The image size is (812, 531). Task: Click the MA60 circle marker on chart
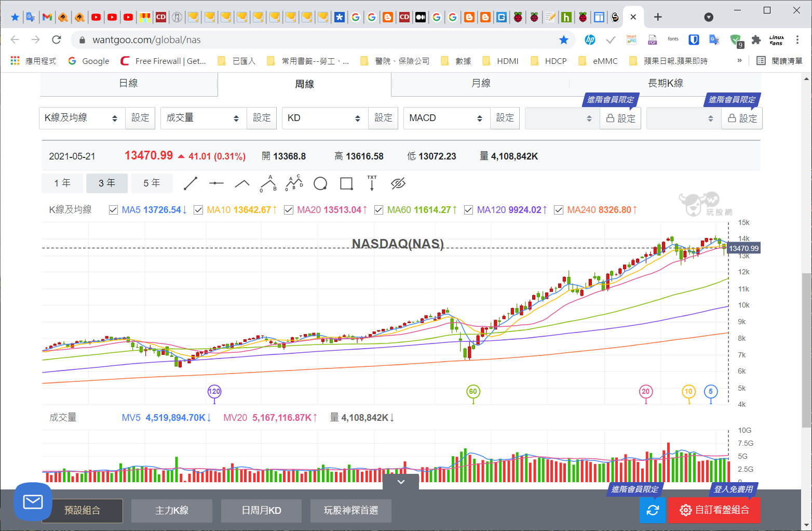click(472, 392)
